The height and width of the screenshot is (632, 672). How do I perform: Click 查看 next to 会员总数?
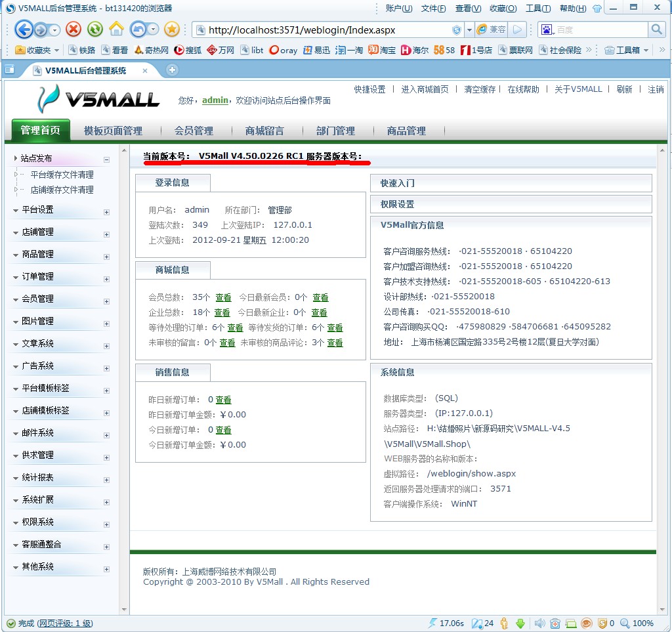pos(223,297)
